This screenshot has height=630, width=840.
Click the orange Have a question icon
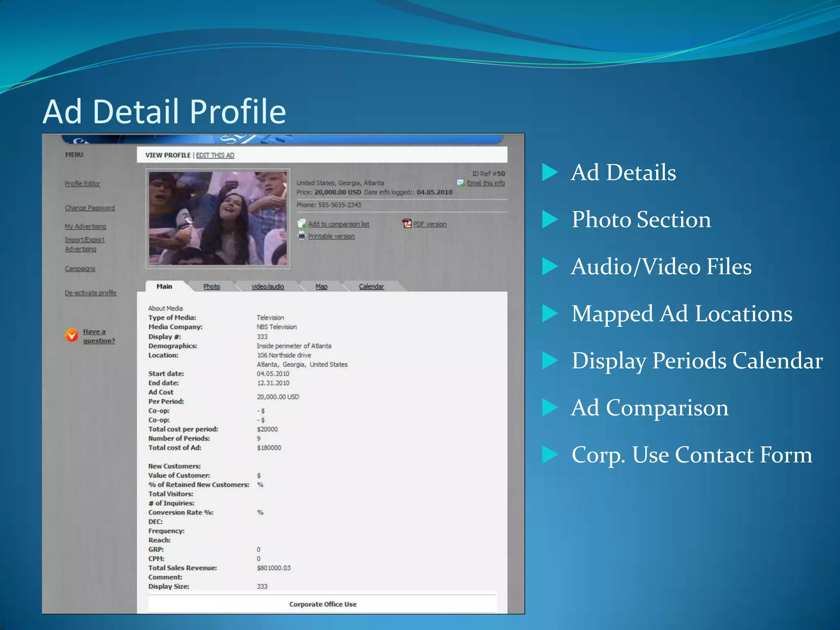71,336
